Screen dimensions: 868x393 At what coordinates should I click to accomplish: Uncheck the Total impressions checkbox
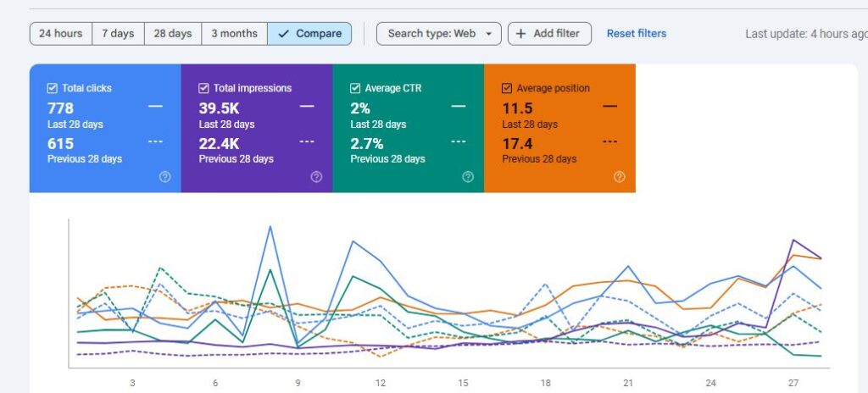204,88
